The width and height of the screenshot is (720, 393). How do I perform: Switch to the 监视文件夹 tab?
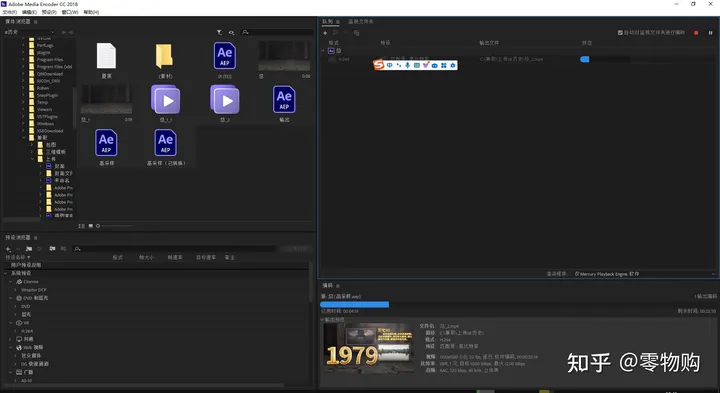click(x=361, y=22)
